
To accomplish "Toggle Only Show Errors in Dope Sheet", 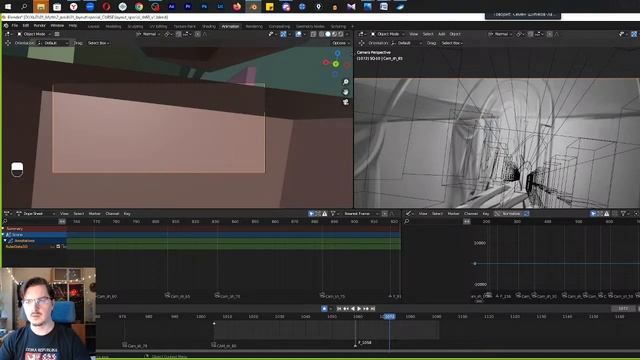I will 325,213.
